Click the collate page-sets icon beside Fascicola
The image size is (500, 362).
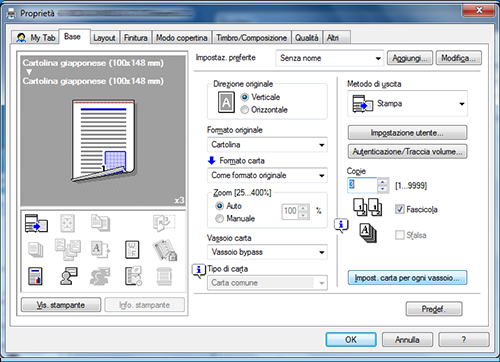click(x=368, y=207)
